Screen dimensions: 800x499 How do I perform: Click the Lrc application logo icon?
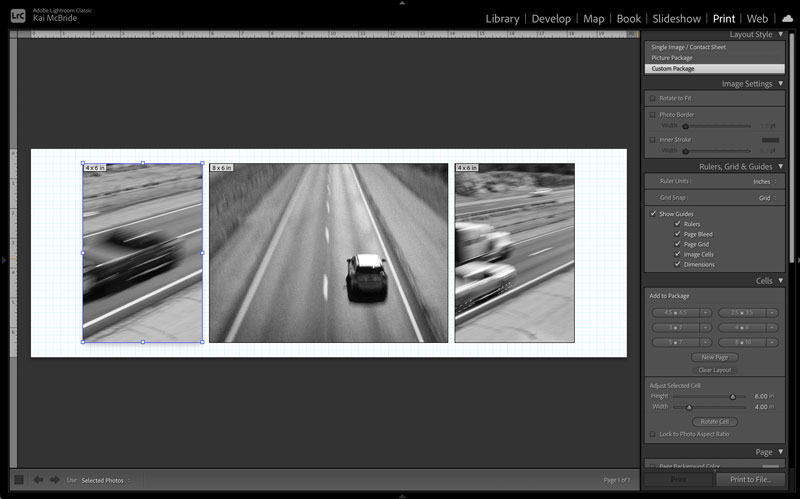18,15
